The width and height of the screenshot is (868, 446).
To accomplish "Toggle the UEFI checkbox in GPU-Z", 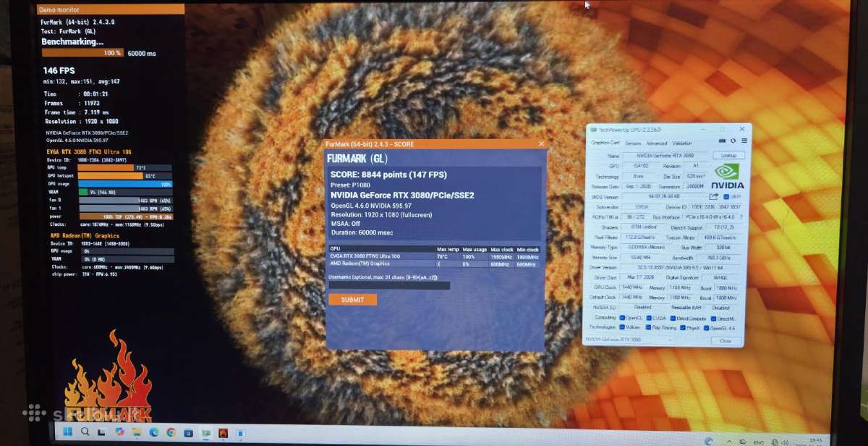I will tap(726, 196).
